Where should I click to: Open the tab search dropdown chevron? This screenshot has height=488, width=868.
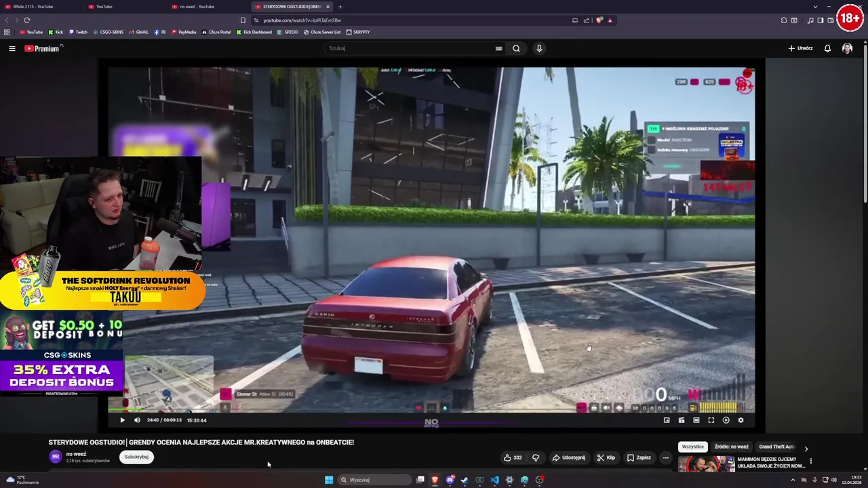815,7
